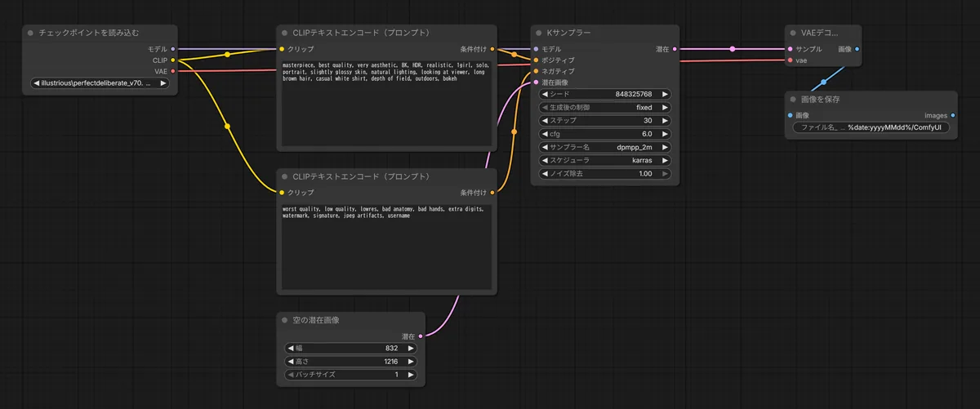Open the スケジューラ karras dropdown

tap(605, 161)
